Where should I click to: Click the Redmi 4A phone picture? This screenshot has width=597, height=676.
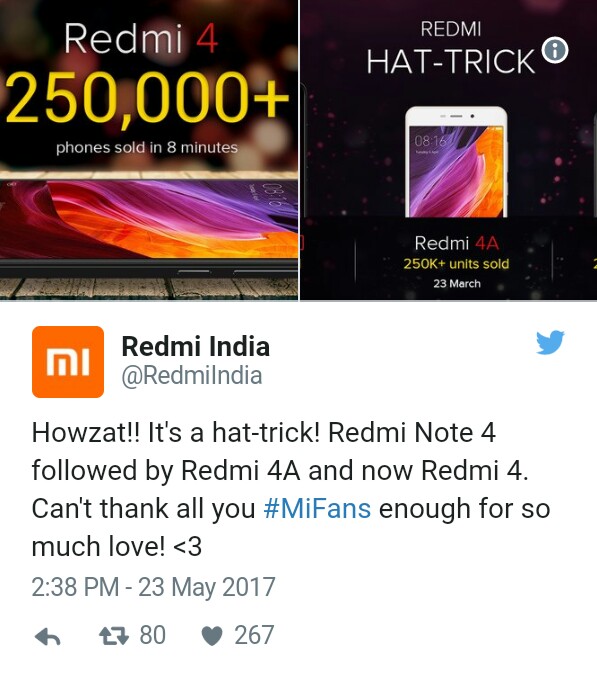[456, 162]
